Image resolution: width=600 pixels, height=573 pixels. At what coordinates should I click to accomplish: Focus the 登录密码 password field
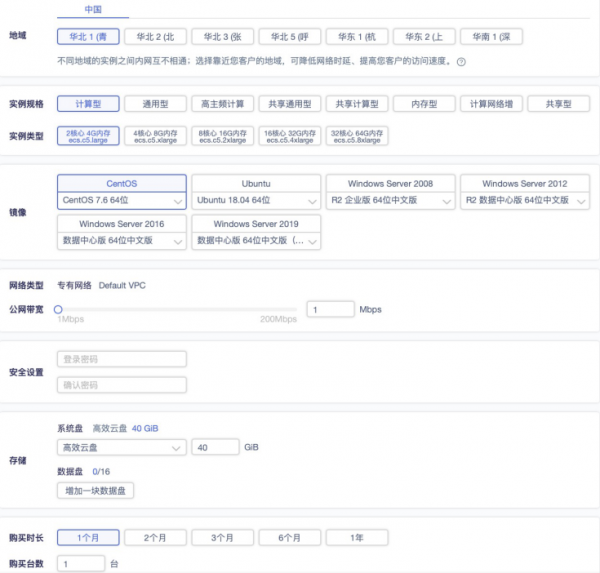coord(121,359)
